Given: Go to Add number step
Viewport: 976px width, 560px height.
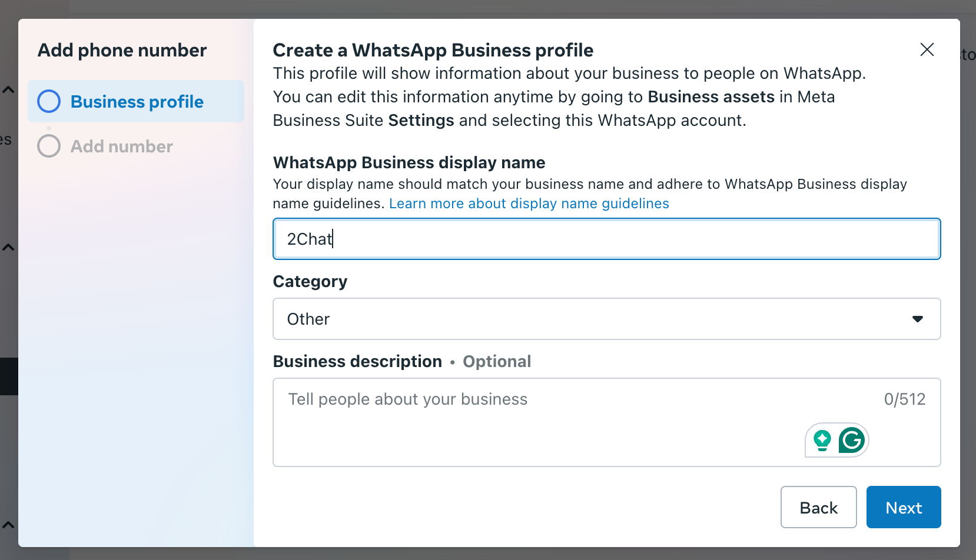Looking at the screenshot, I should coord(121,146).
